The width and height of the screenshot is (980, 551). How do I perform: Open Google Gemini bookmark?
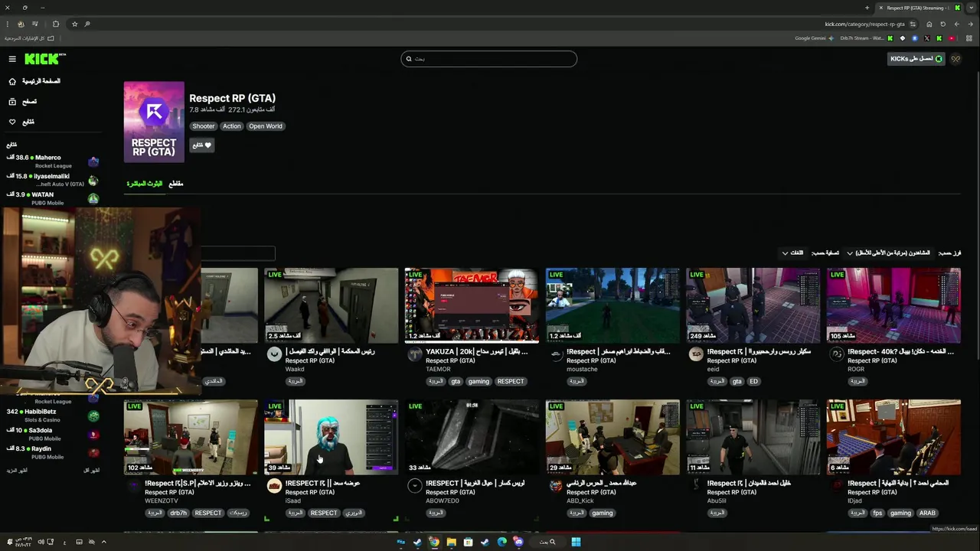(814, 38)
